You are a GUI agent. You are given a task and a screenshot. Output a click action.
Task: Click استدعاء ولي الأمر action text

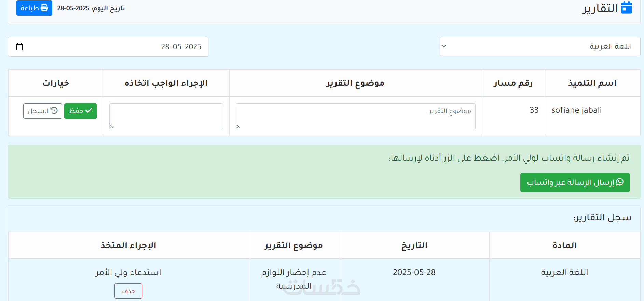click(x=128, y=272)
